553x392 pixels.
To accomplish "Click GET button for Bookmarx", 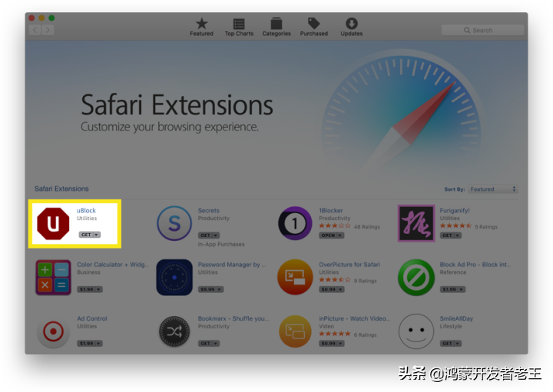I will point(209,344).
